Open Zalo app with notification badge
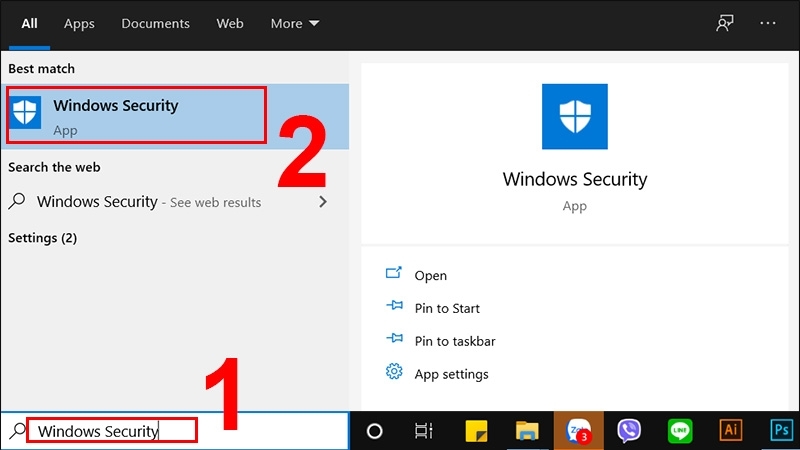This screenshot has width=800, height=450. click(578, 431)
